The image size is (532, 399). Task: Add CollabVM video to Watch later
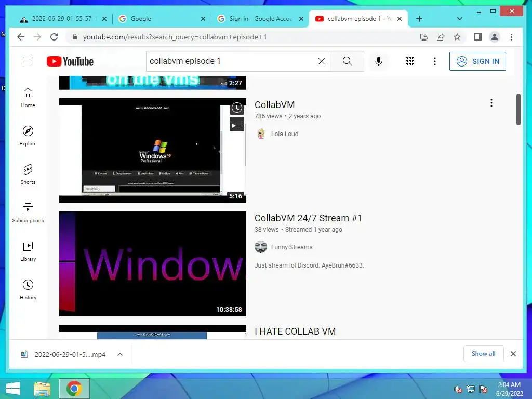[237, 108]
